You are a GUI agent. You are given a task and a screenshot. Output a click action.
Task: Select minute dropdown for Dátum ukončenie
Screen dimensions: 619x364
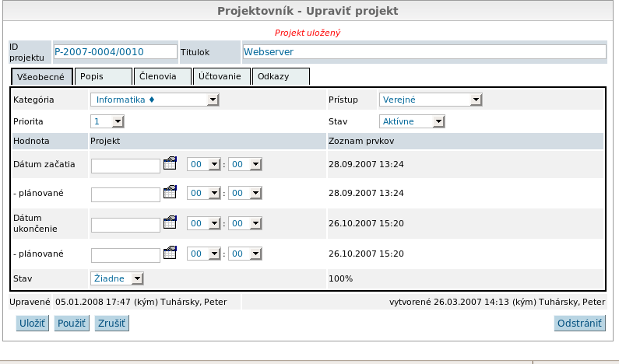pos(245,223)
